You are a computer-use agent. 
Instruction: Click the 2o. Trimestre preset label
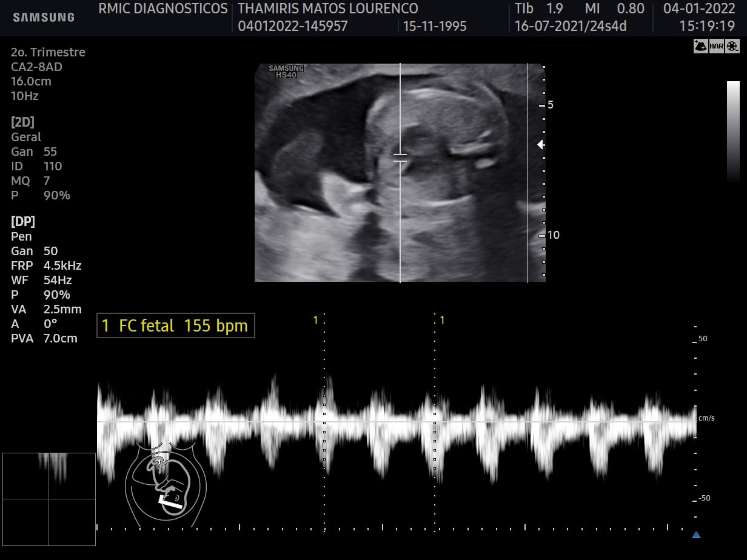point(49,52)
